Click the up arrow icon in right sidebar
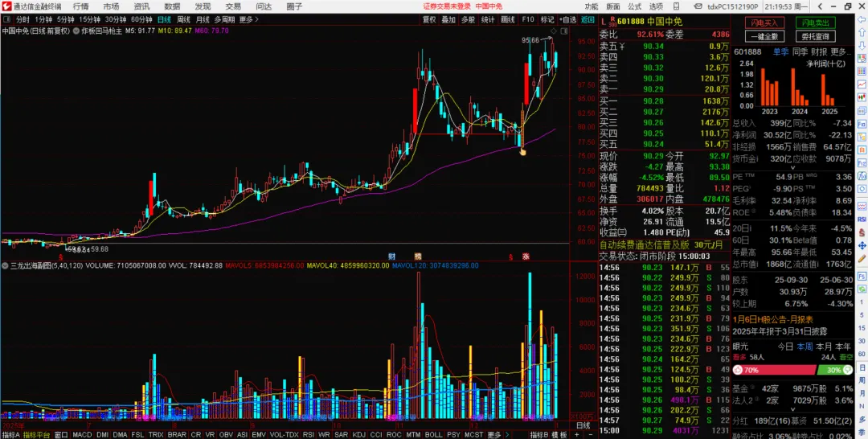The height and width of the screenshot is (439, 868). pyautogui.click(x=862, y=32)
